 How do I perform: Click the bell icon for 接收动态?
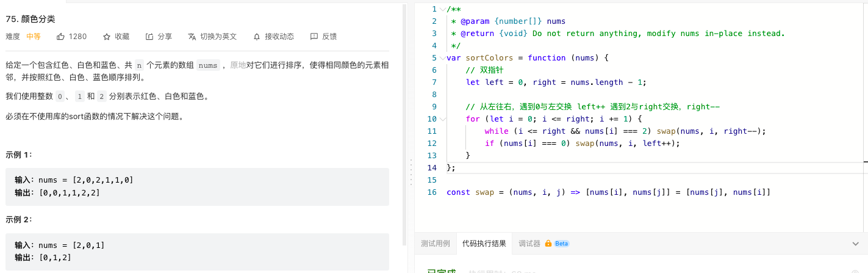pyautogui.click(x=257, y=37)
